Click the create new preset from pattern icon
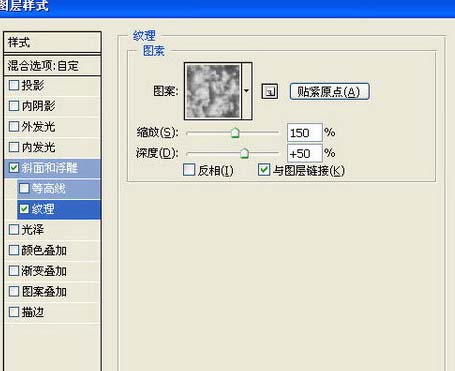 tap(269, 91)
